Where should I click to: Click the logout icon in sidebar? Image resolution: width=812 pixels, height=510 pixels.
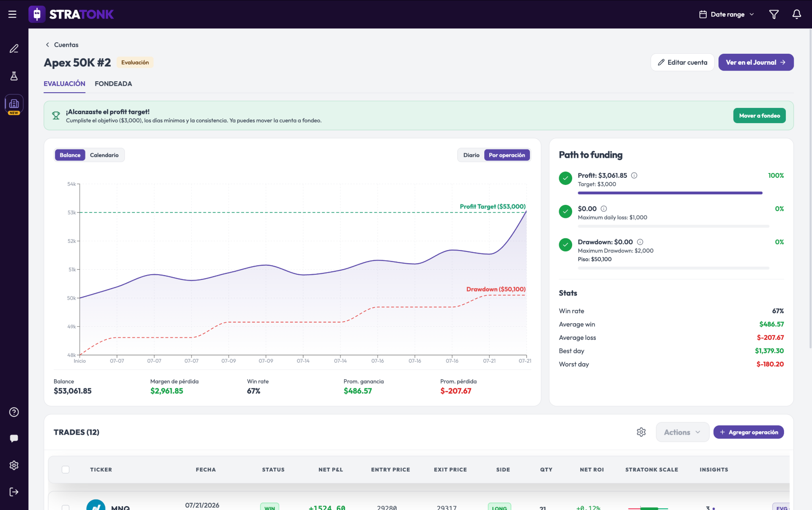pyautogui.click(x=14, y=492)
